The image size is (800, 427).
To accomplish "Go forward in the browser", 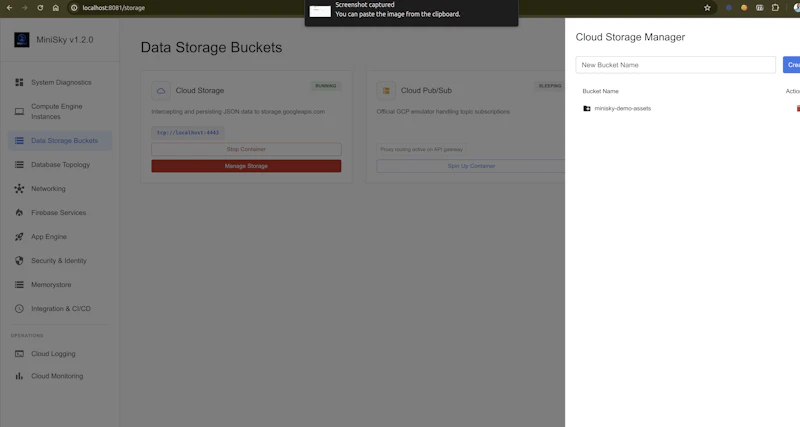I will (x=24, y=8).
